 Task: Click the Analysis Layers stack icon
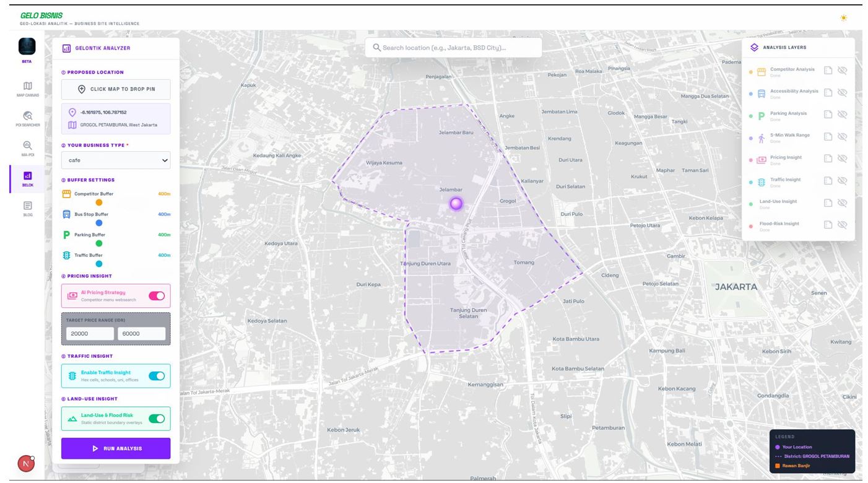pos(754,47)
